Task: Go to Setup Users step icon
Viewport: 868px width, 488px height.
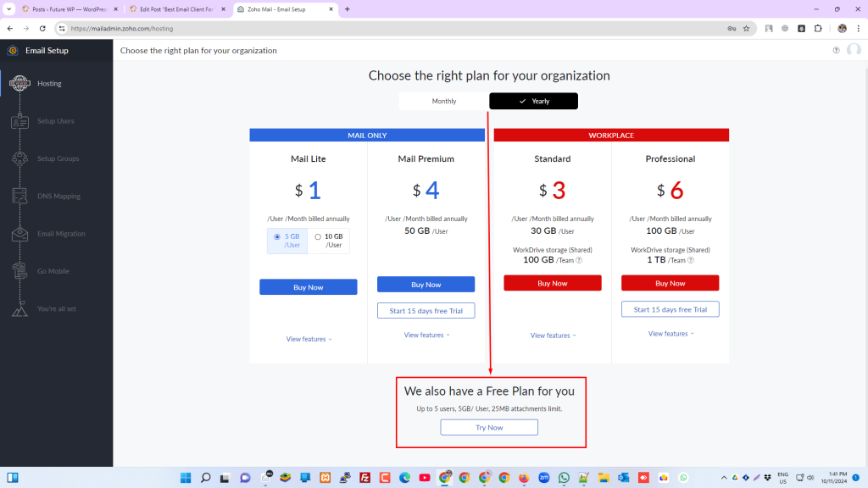Action: click(19, 121)
